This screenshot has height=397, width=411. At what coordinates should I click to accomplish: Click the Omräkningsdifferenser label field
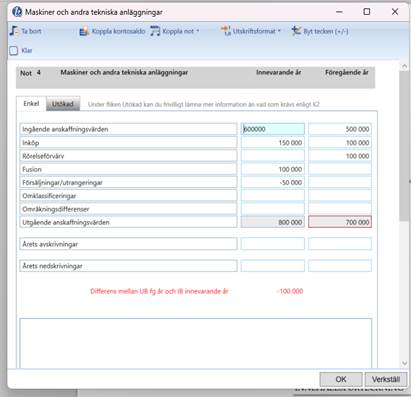[128, 209]
